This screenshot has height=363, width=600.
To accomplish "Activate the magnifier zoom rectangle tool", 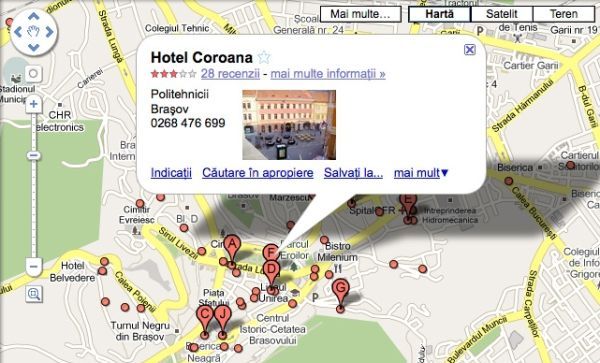I will pos(34,294).
